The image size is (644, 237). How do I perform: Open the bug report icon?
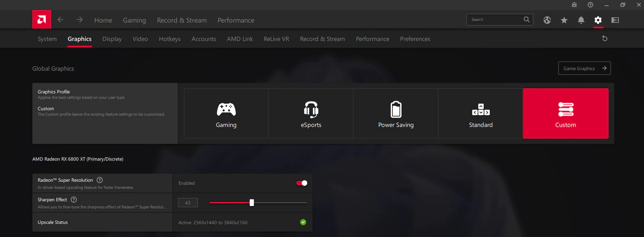click(x=574, y=5)
